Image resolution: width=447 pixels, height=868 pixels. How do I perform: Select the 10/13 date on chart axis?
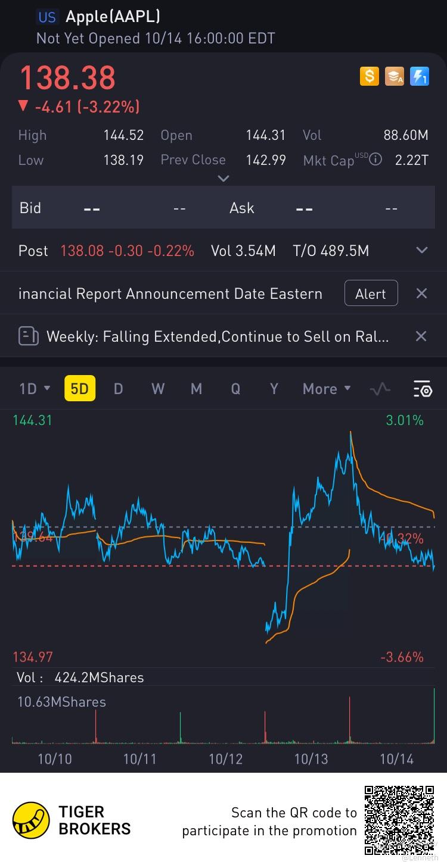[x=311, y=759]
